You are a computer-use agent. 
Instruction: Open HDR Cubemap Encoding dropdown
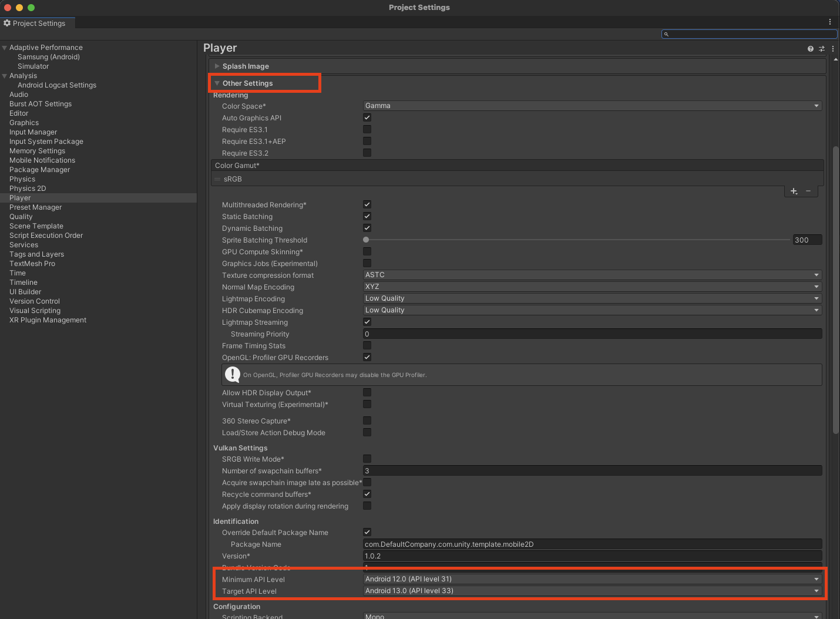point(592,310)
